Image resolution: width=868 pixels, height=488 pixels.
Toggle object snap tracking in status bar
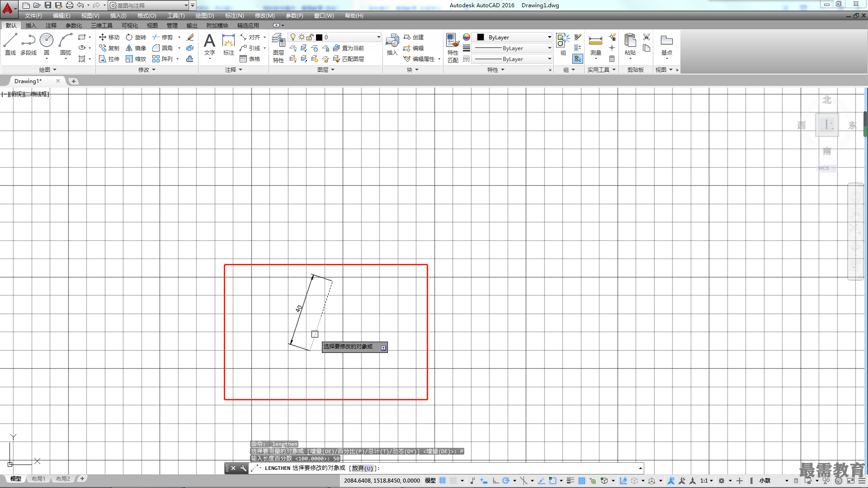click(541, 480)
